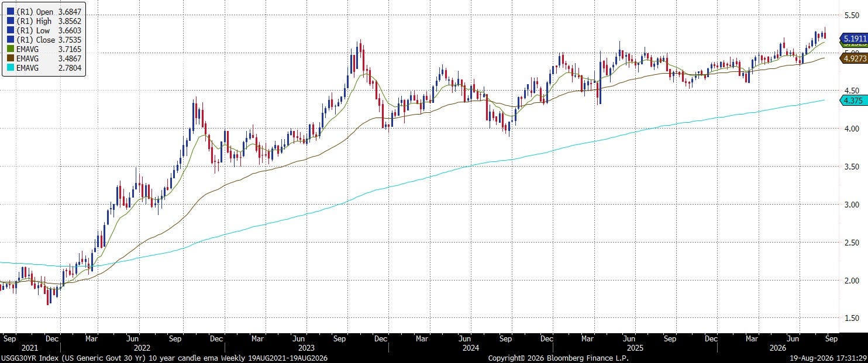The height and width of the screenshot is (363, 868).
Task: Select the Close value 3.7535
Action: pos(70,40)
